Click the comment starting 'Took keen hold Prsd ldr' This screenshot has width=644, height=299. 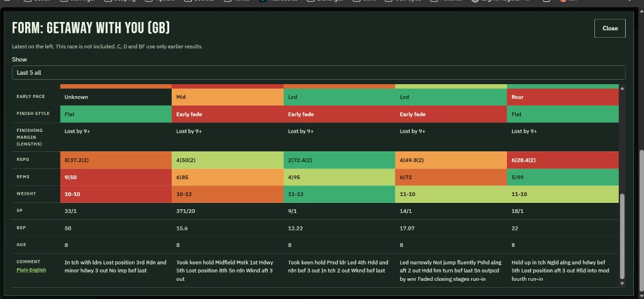click(338, 266)
